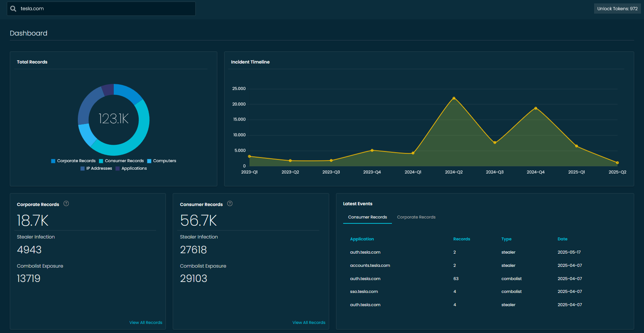The height and width of the screenshot is (333, 644).
Task: Focus the tesla.com search field
Action: coord(101,9)
